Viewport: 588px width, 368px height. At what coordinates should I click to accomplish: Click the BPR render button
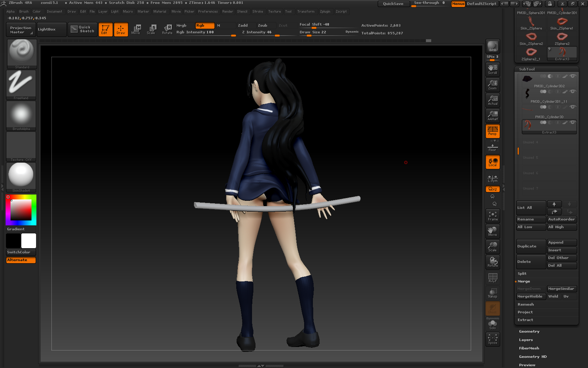tap(492, 46)
